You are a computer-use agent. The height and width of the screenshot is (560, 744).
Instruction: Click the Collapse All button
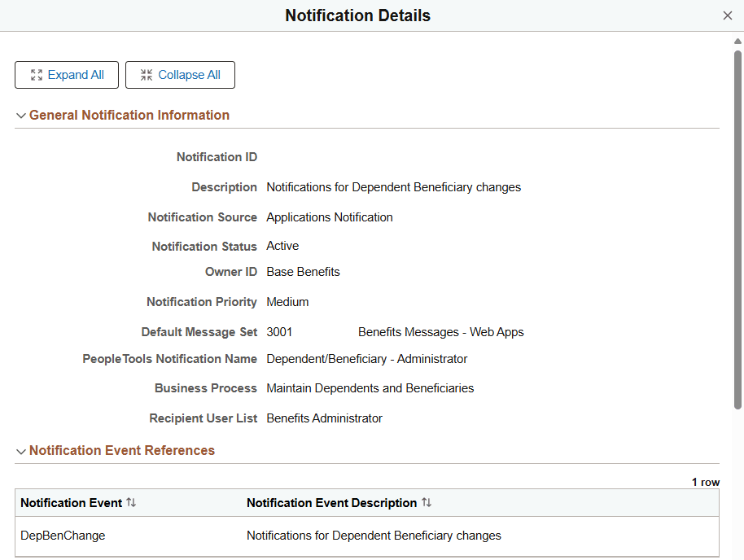coord(180,74)
